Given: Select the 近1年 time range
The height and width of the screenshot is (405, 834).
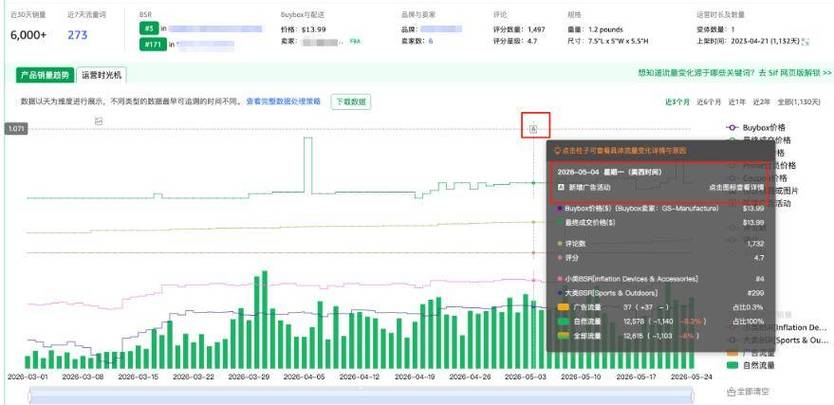Looking at the screenshot, I should click(x=737, y=102).
